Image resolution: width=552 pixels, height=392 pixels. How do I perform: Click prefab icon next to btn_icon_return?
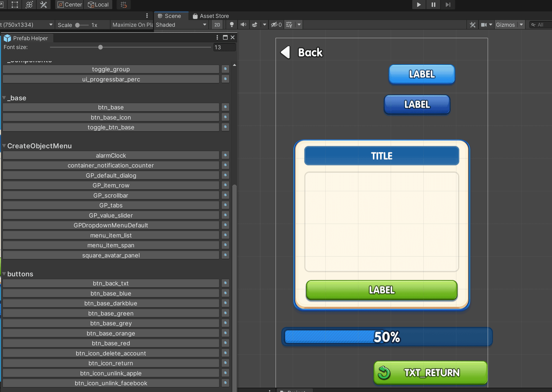click(225, 363)
